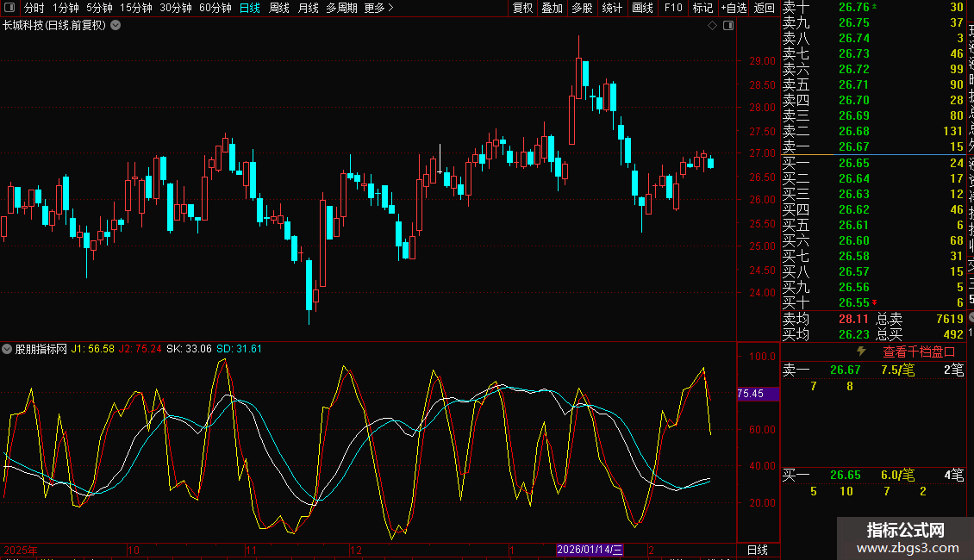Click the 6.0/笔 figure in 买一 detail row
The image size is (974, 560).
(x=897, y=475)
